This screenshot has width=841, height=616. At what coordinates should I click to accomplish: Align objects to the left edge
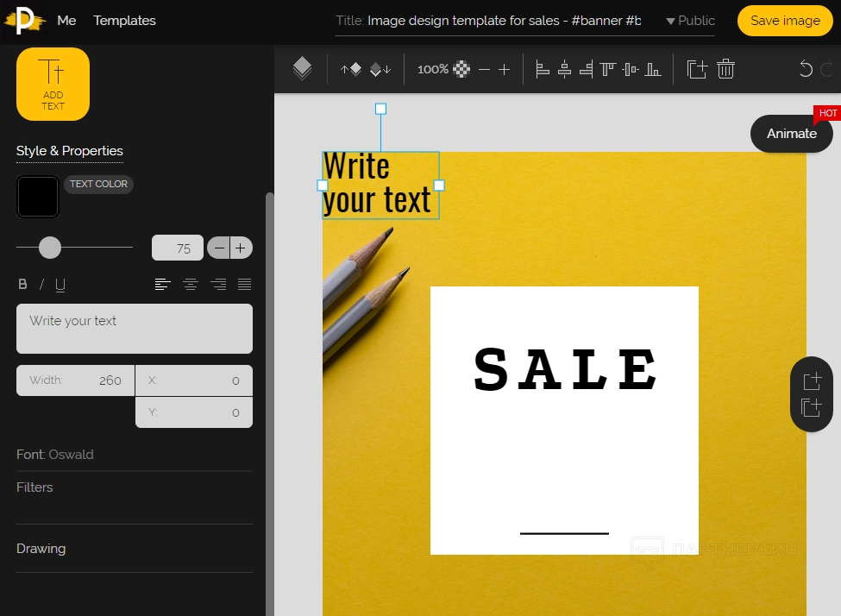coord(543,69)
